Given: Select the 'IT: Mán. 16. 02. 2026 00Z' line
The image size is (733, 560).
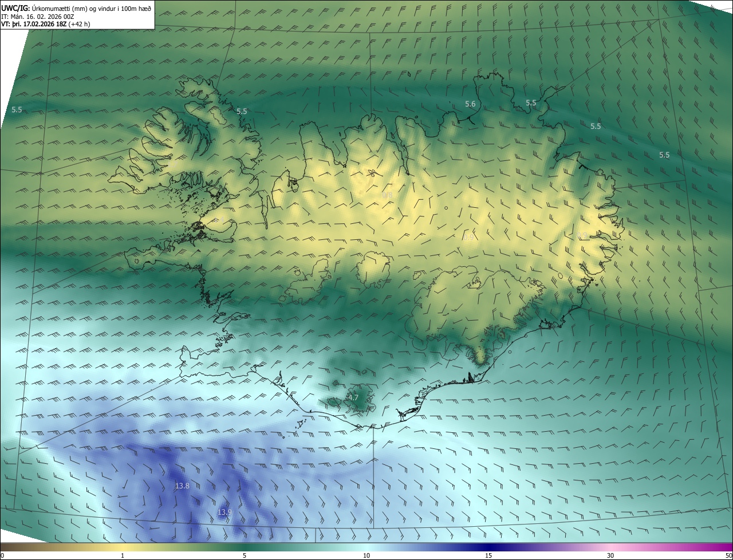Looking at the screenshot, I should pyautogui.click(x=37, y=17).
